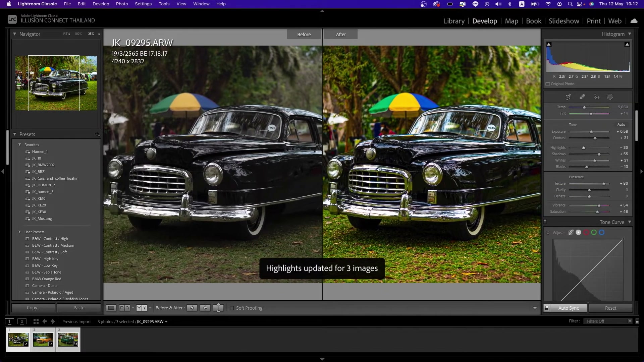Open the Photo menu
The height and width of the screenshot is (362, 644).
pyautogui.click(x=122, y=4)
